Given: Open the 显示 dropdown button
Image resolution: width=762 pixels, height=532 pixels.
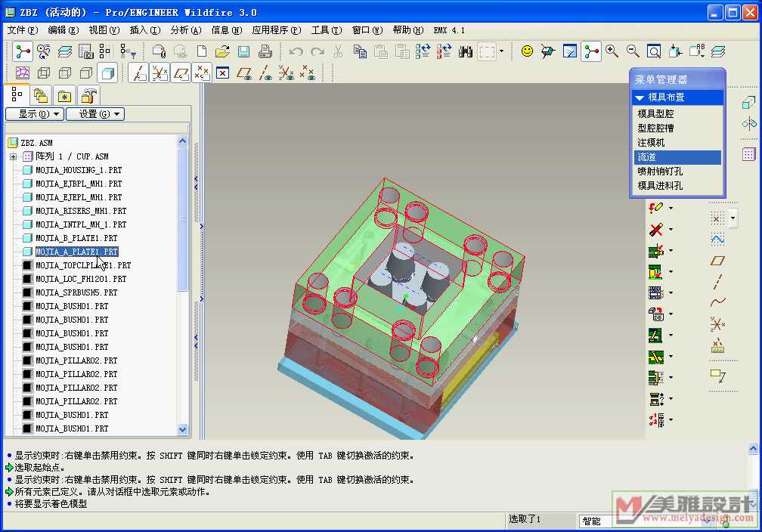Looking at the screenshot, I should click(34, 114).
